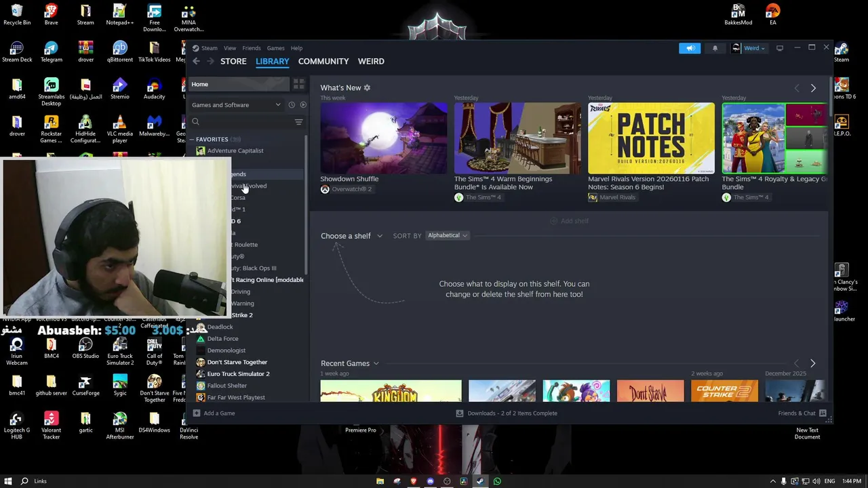Open Friends & Chat panel

coord(802,413)
